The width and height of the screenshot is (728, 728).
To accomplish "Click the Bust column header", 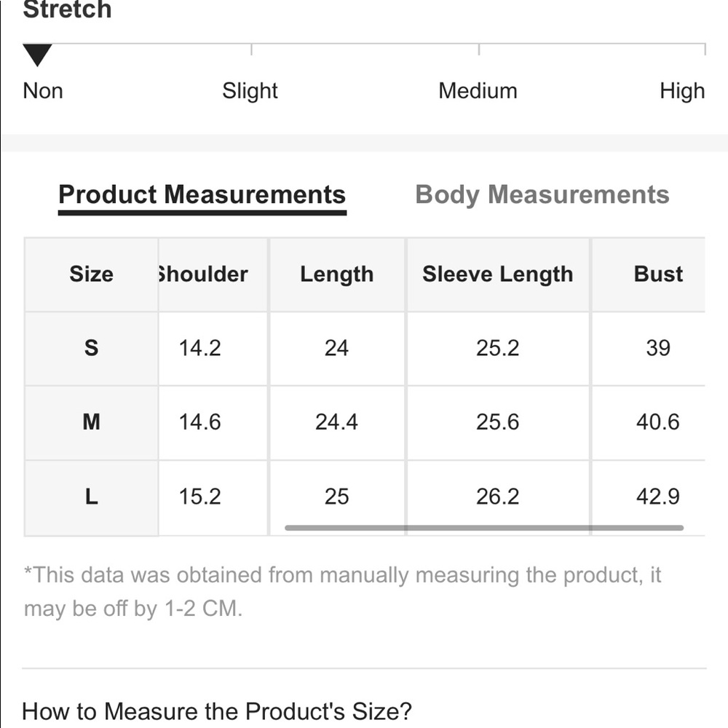I will point(658,274).
